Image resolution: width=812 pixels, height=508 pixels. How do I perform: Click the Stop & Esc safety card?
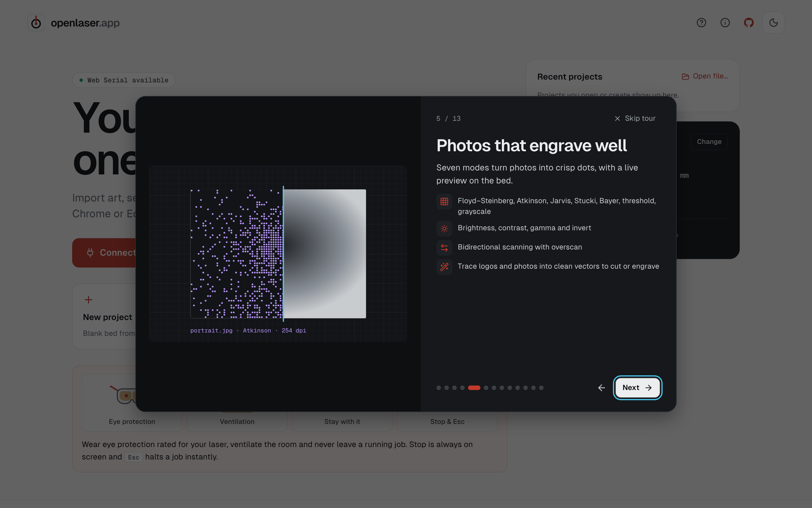[447, 421]
